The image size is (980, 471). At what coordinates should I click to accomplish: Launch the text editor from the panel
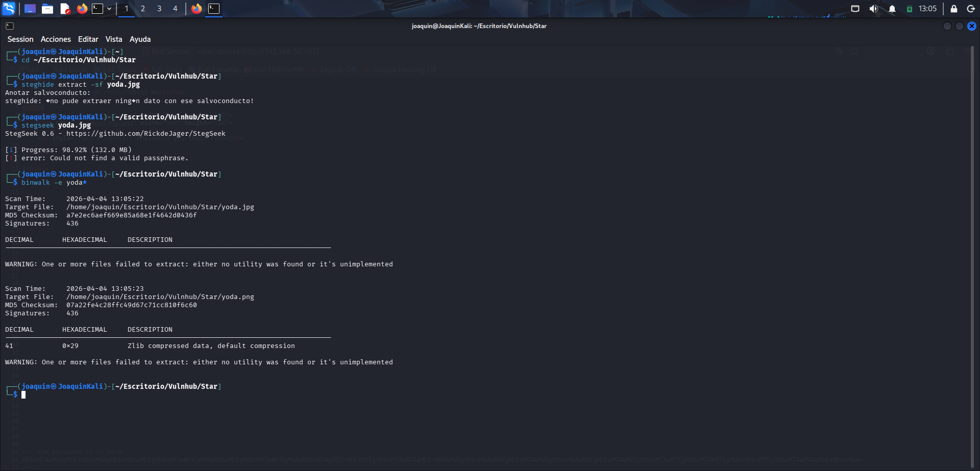pos(65,9)
